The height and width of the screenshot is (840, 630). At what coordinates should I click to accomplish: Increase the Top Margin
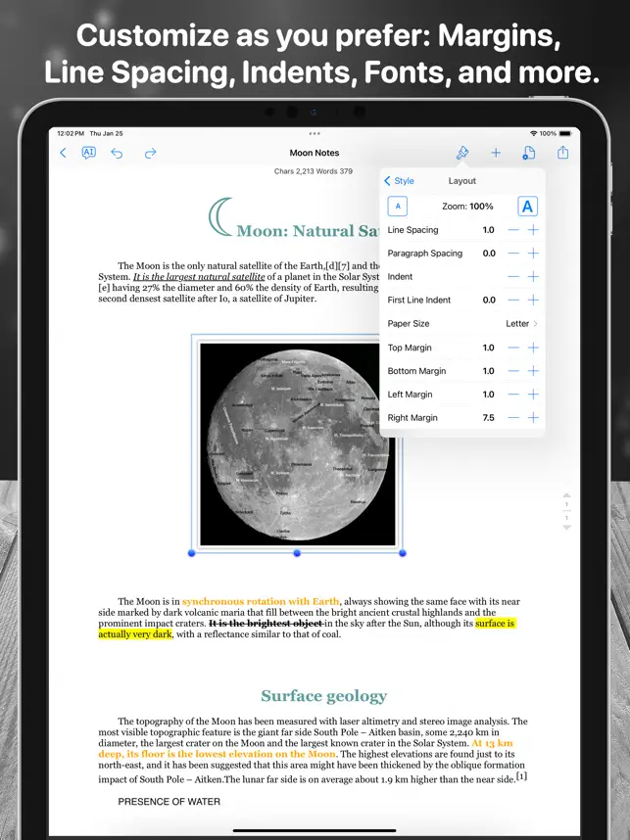pyautogui.click(x=533, y=348)
